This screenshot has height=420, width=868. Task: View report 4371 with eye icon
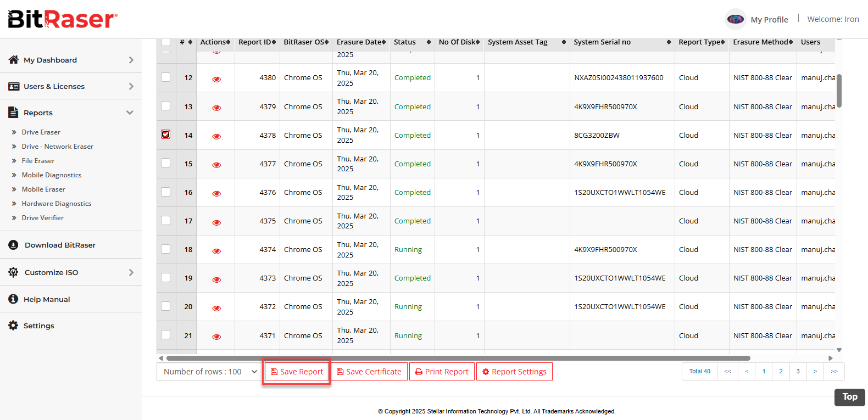[x=216, y=337]
